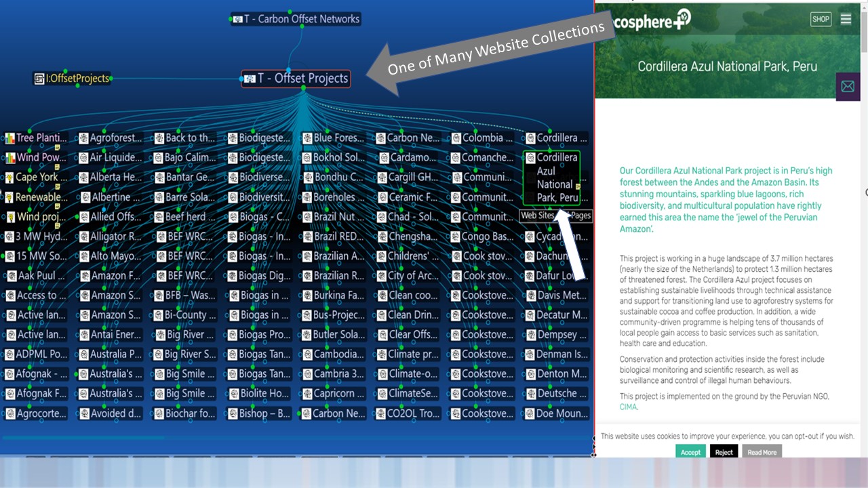Click the child gate below T - Carbon Offset Networks
The width and height of the screenshot is (868, 488).
click(x=302, y=26)
